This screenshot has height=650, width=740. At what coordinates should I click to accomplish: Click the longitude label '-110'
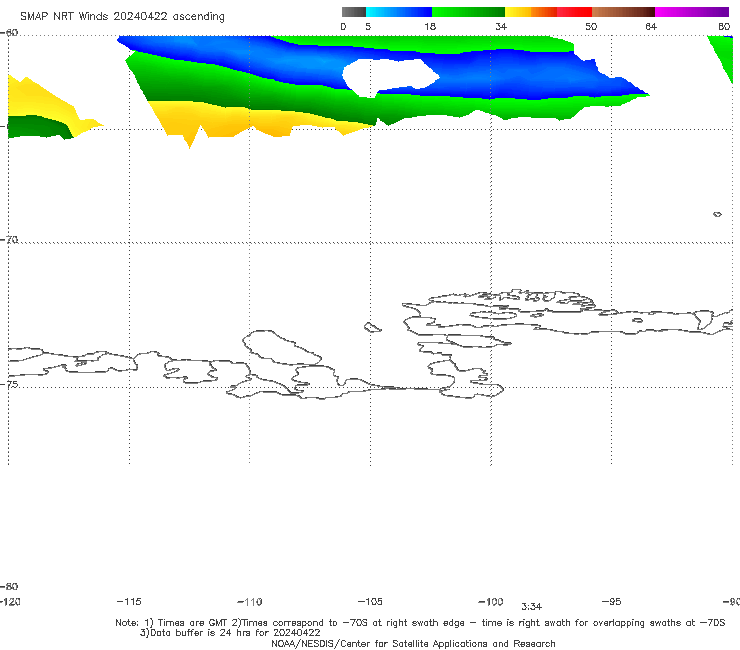coord(249,602)
